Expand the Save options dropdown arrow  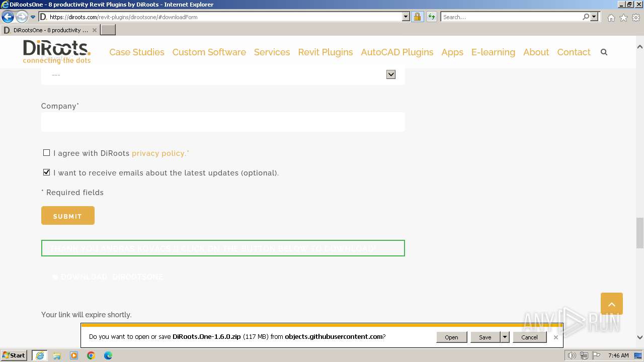pyautogui.click(x=505, y=337)
